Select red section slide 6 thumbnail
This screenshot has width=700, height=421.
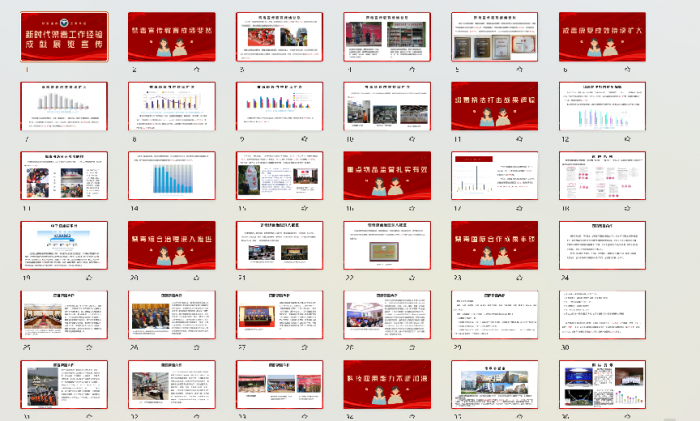[x=603, y=38]
